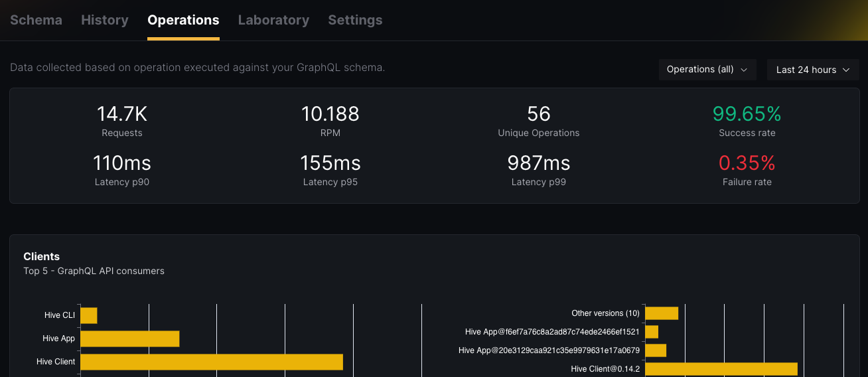The height and width of the screenshot is (377, 868).
Task: Open the Operations (all) filter dropdown
Action: coord(701,70)
